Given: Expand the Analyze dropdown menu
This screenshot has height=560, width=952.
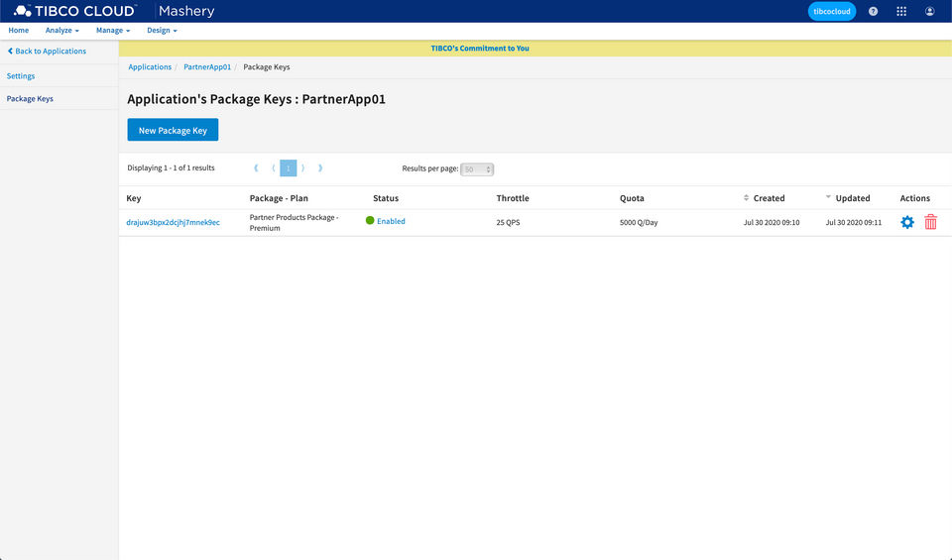Looking at the screenshot, I should [61, 31].
